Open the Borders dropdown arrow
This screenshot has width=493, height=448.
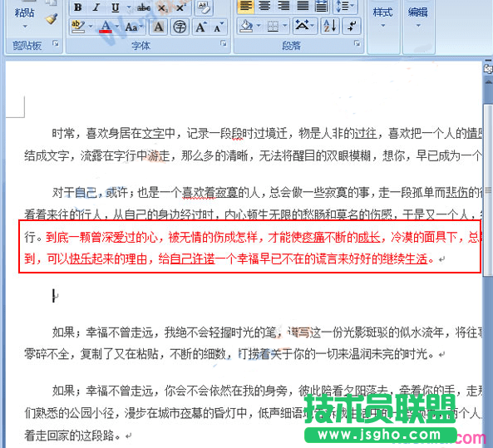pos(285,26)
